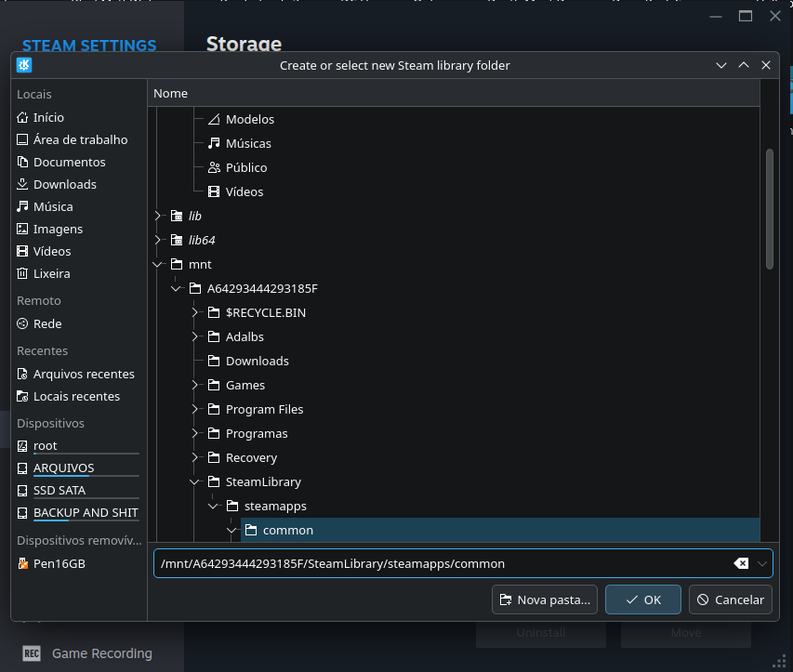Cancel the folder selection dialog
Screen dimensions: 793x672
click(731, 600)
